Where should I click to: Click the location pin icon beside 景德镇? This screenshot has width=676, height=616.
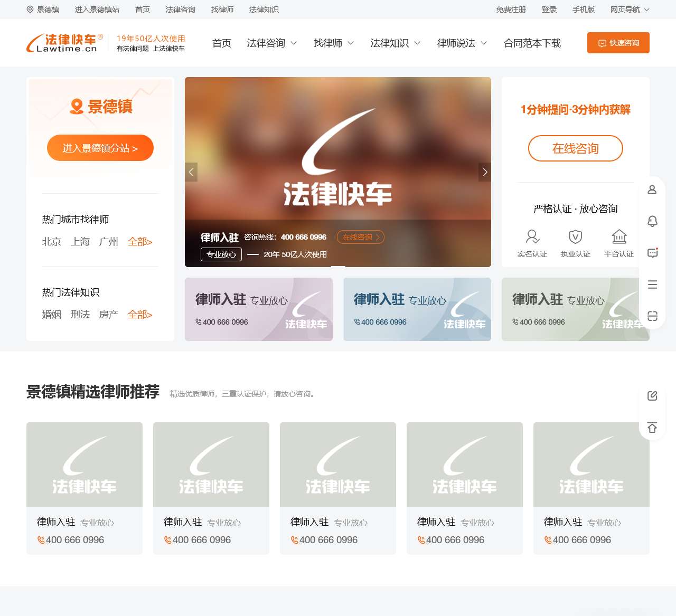point(30,10)
